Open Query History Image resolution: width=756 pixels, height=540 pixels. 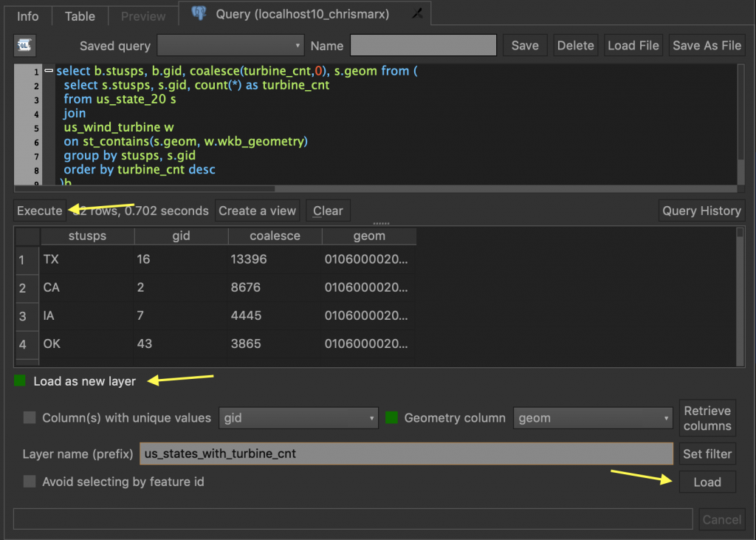[701, 211]
